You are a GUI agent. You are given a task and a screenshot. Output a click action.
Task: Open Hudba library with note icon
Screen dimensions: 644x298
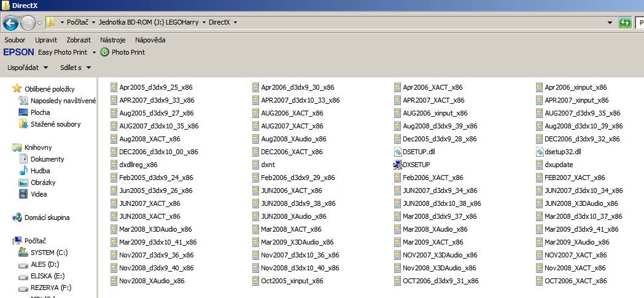pos(34,171)
